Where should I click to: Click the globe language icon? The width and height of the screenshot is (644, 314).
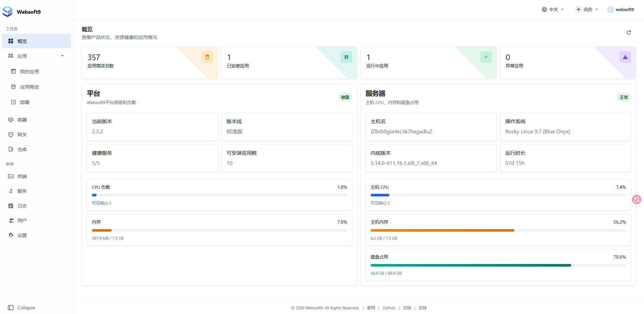coord(544,9)
